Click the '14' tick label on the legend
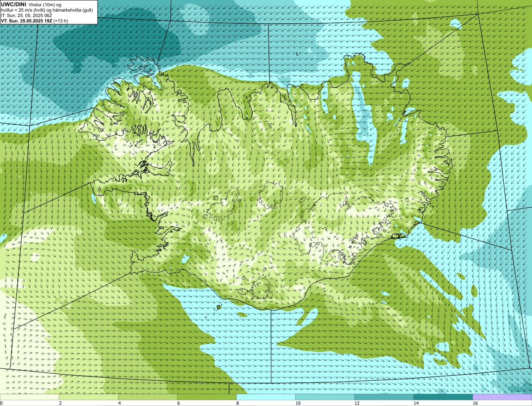 pos(416,403)
